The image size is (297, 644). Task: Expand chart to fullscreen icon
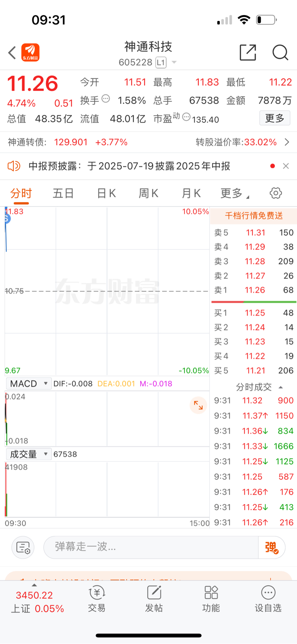pos(198,405)
